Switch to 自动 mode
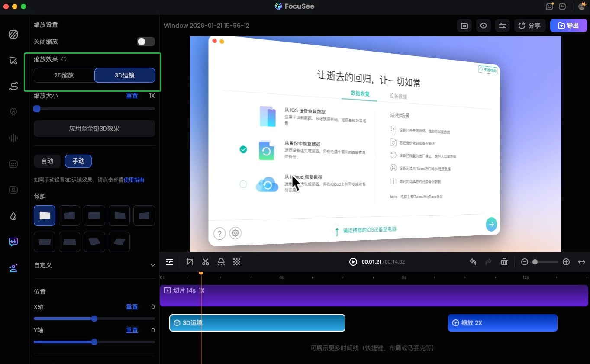The height and width of the screenshot is (364, 590). coord(47,161)
